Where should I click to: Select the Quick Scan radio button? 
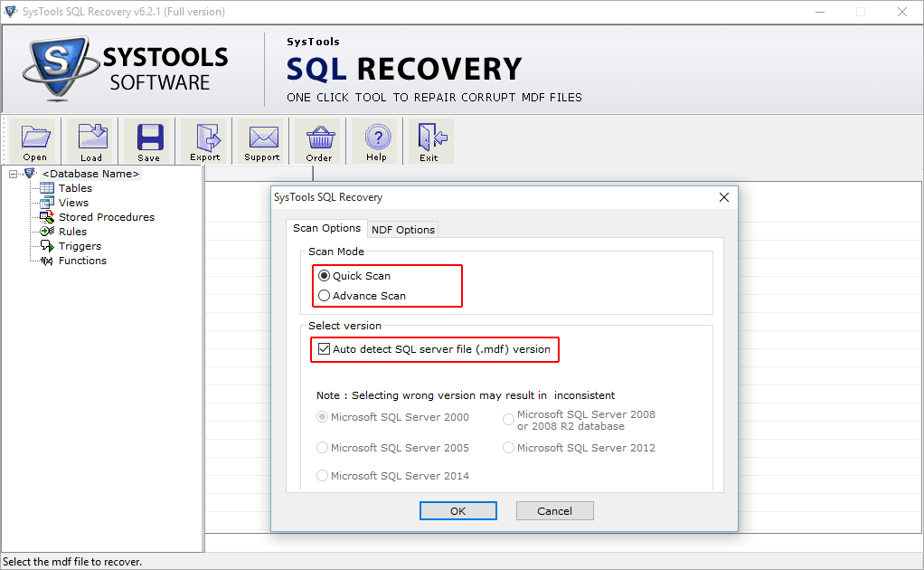pyautogui.click(x=324, y=276)
